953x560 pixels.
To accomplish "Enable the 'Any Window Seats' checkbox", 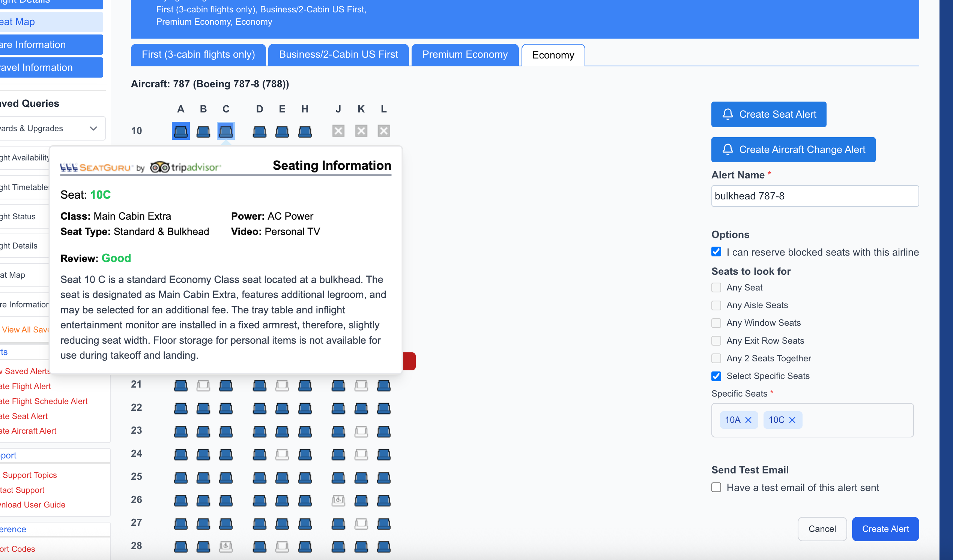I will pyautogui.click(x=716, y=323).
